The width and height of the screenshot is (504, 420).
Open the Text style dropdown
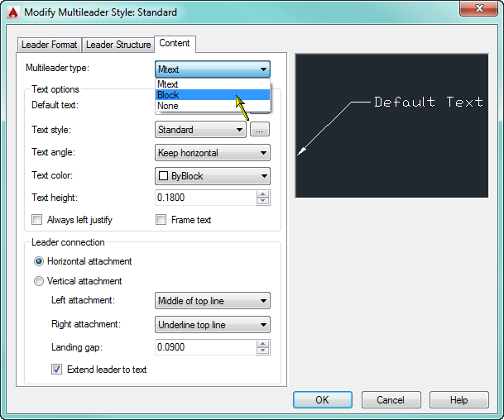[x=200, y=130]
